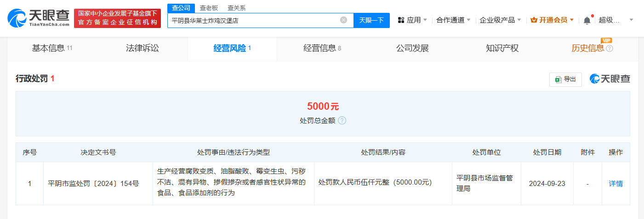The height and width of the screenshot is (219, 644).
Task: Export the penalty list with 导出
Action: pyautogui.click(x=565, y=79)
